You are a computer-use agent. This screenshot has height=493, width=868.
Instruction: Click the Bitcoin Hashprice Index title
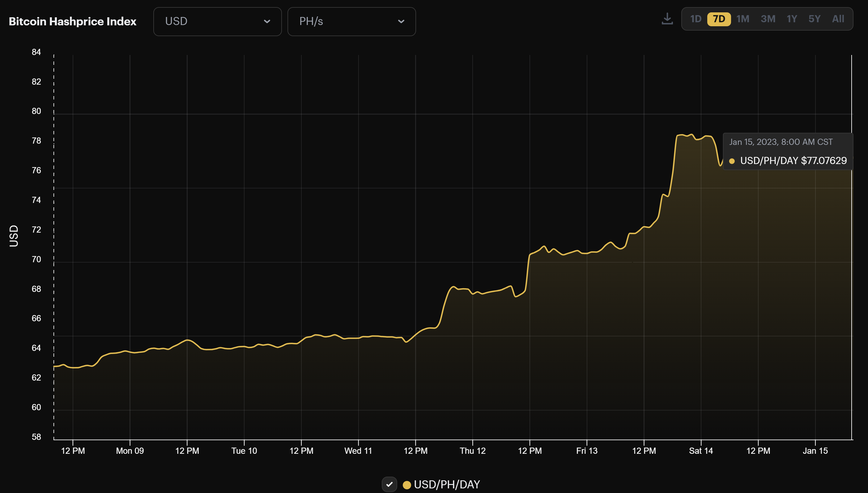[x=73, y=21]
